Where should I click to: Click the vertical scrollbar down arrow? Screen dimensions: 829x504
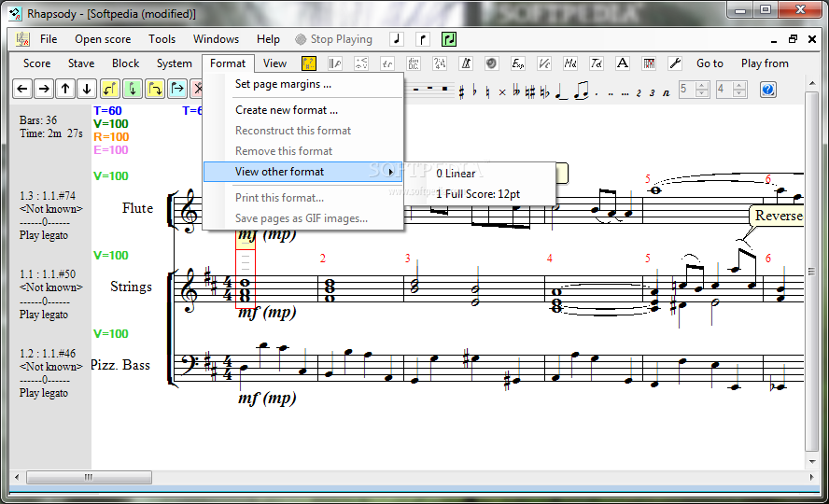812,461
